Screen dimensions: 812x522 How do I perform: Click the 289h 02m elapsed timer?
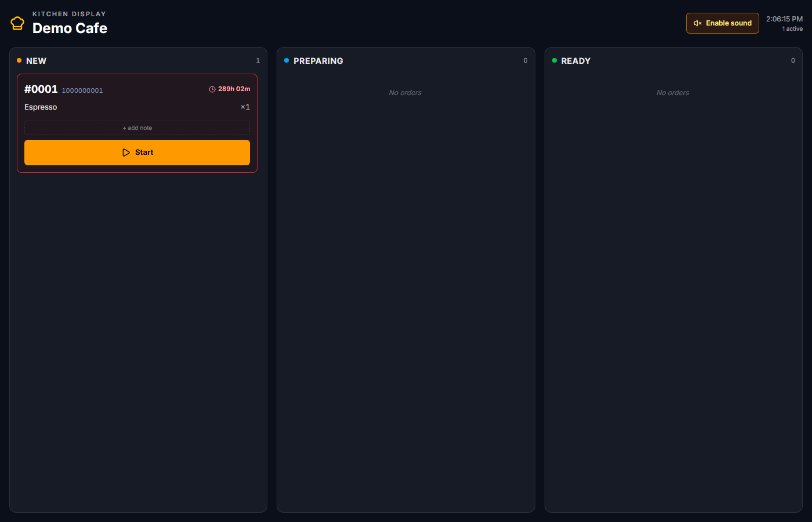pos(234,89)
